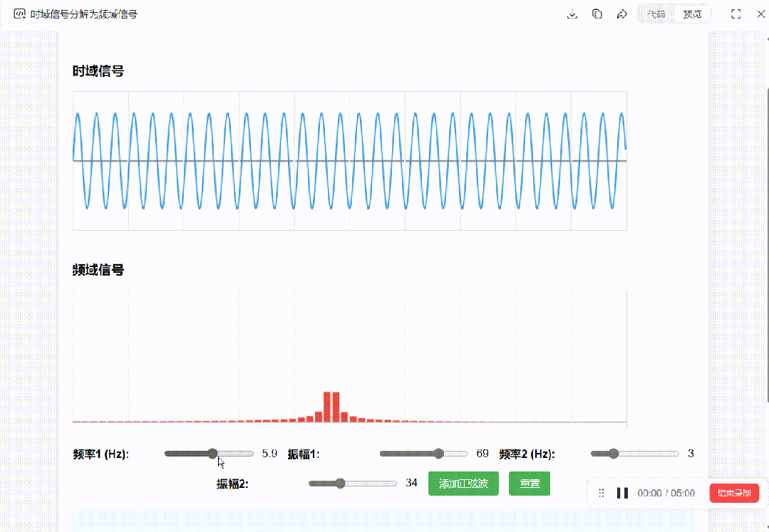Viewport: 769px width, 532px height.
Task: Click the tallest red bar in 频域信号 chart
Action: pos(327,407)
